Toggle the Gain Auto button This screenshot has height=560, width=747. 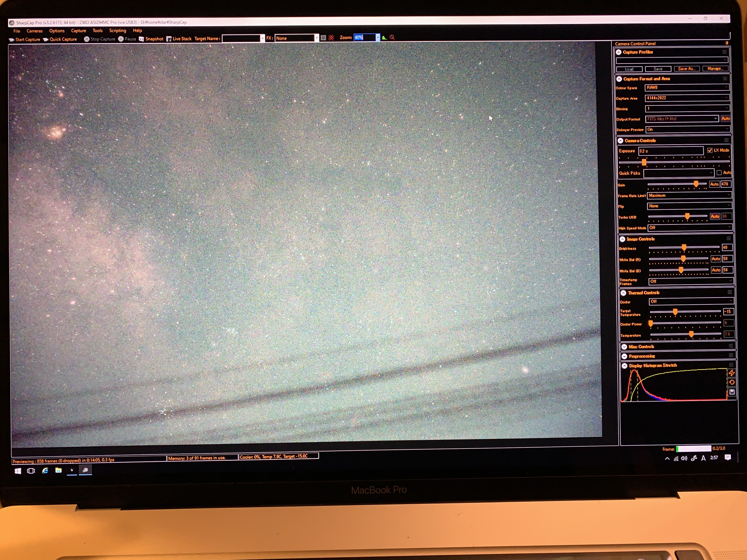[x=714, y=184]
